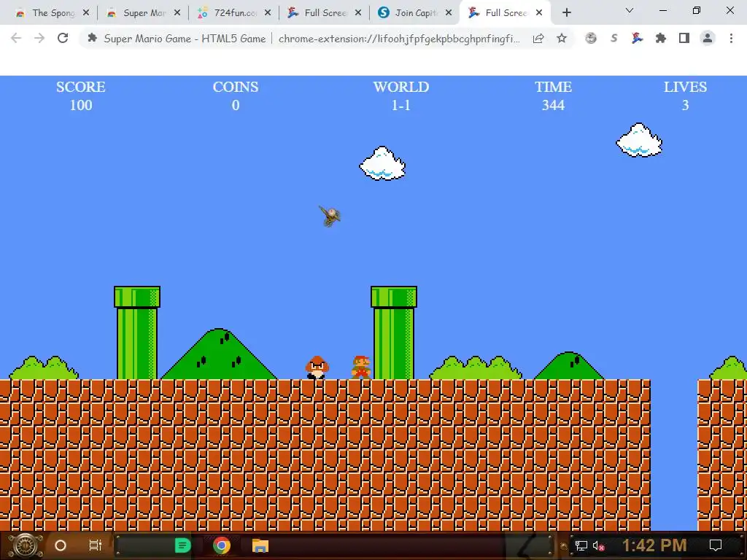Open the notification center icon

click(x=716, y=545)
